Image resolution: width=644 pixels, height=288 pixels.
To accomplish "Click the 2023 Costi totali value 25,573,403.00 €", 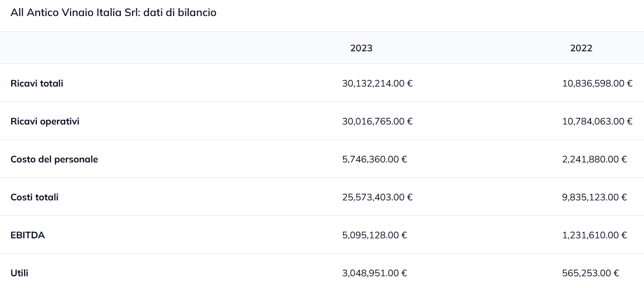I will (x=377, y=197).
